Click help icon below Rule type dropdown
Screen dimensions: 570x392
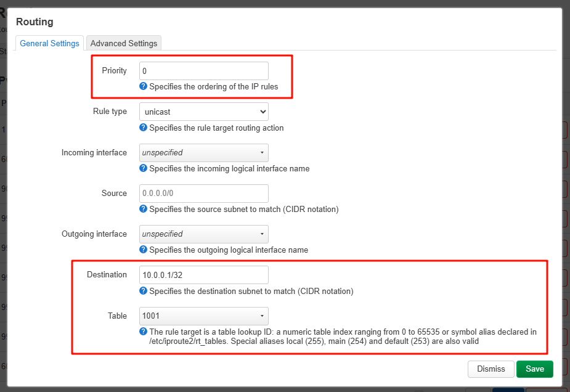click(x=144, y=128)
